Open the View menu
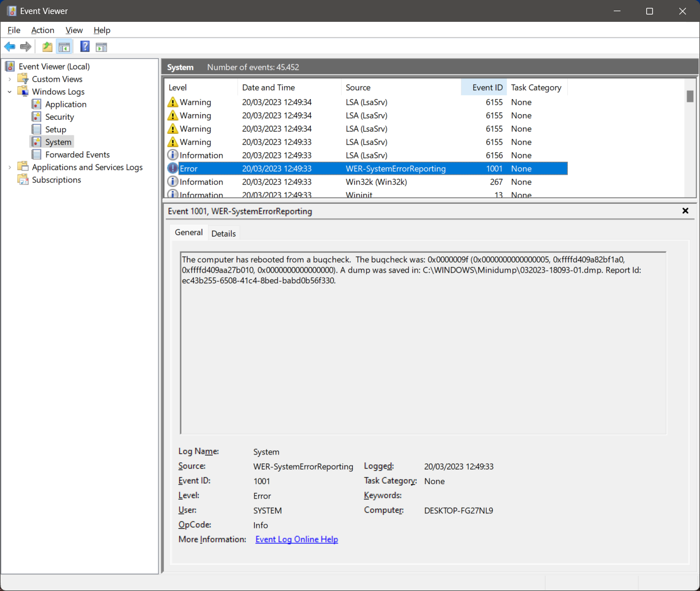Image resolution: width=700 pixels, height=591 pixels. coord(74,30)
